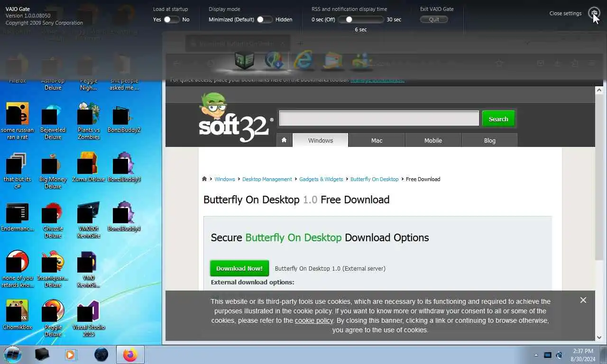This screenshot has width=607, height=364.
Task: Select the Endermanch desktop icon
Action: click(18, 217)
